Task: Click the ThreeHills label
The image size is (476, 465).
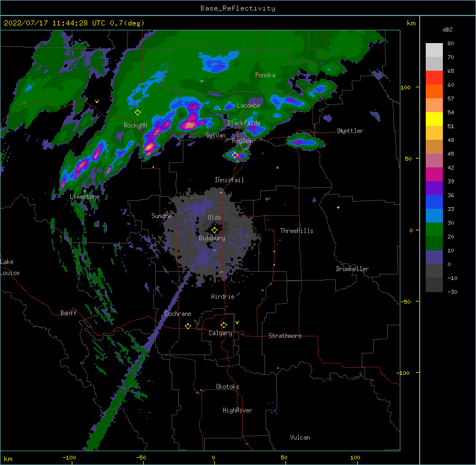Action: (297, 231)
